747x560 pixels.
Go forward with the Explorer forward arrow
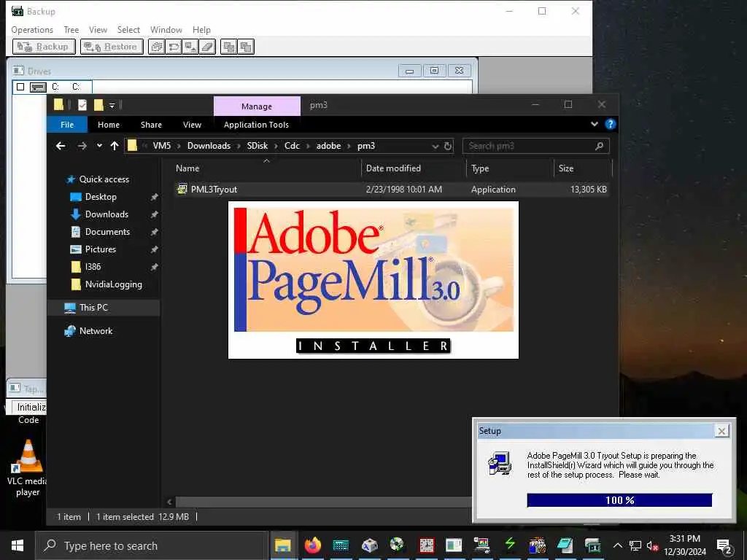pos(82,146)
